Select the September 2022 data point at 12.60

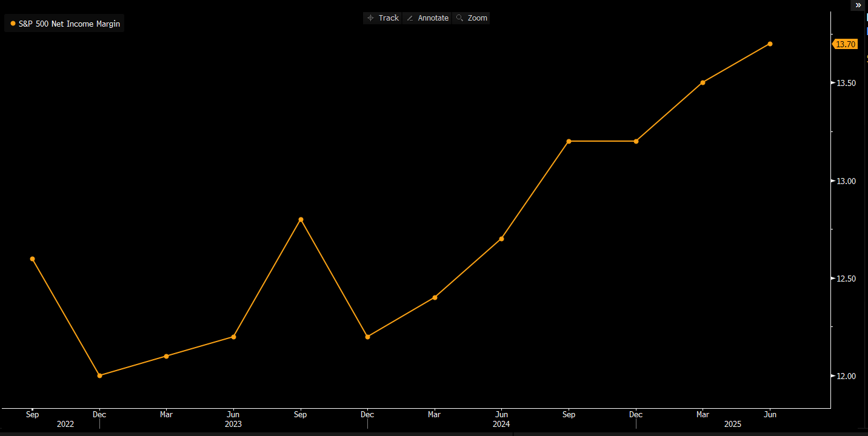coord(32,259)
